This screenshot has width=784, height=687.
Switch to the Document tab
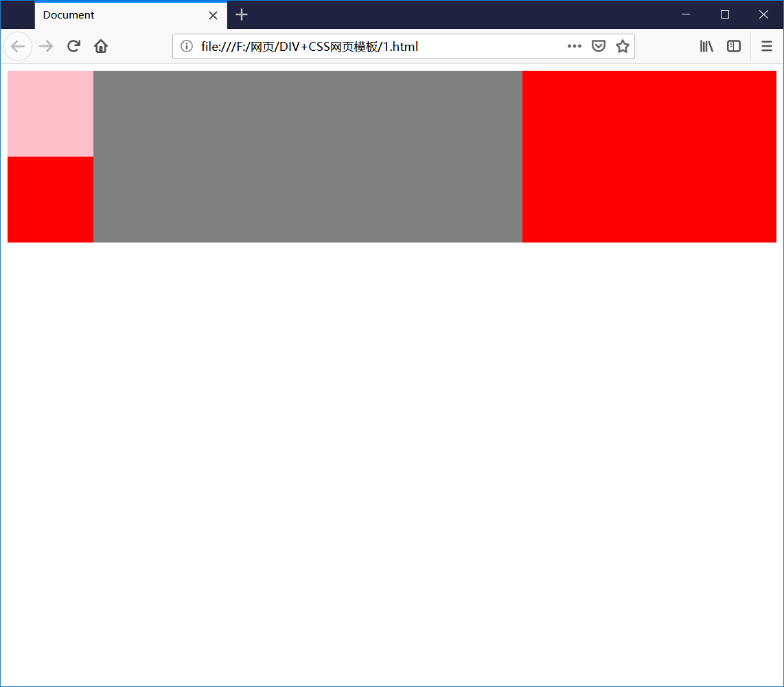(103, 14)
